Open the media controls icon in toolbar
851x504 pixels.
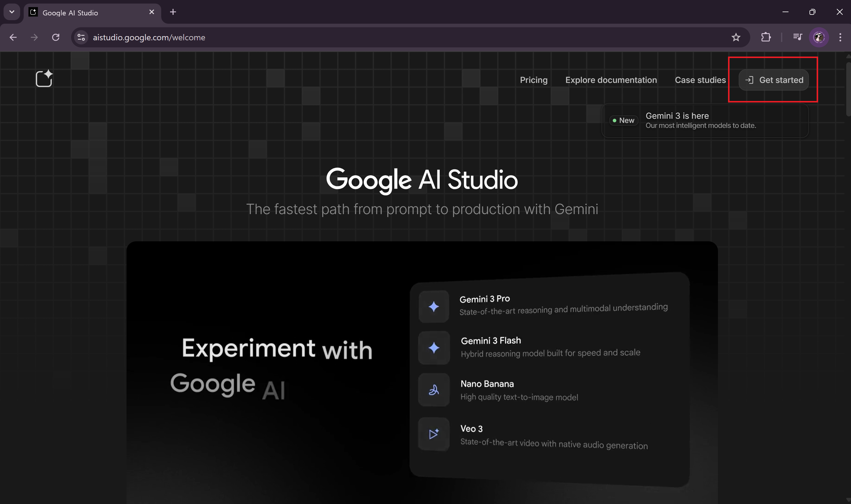click(797, 37)
